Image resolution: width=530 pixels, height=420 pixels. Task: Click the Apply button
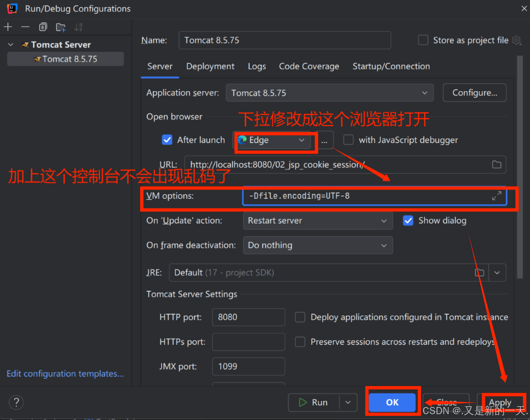point(500,402)
